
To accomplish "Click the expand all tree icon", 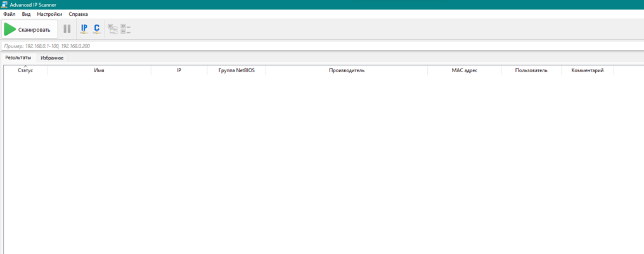I will coord(113,29).
